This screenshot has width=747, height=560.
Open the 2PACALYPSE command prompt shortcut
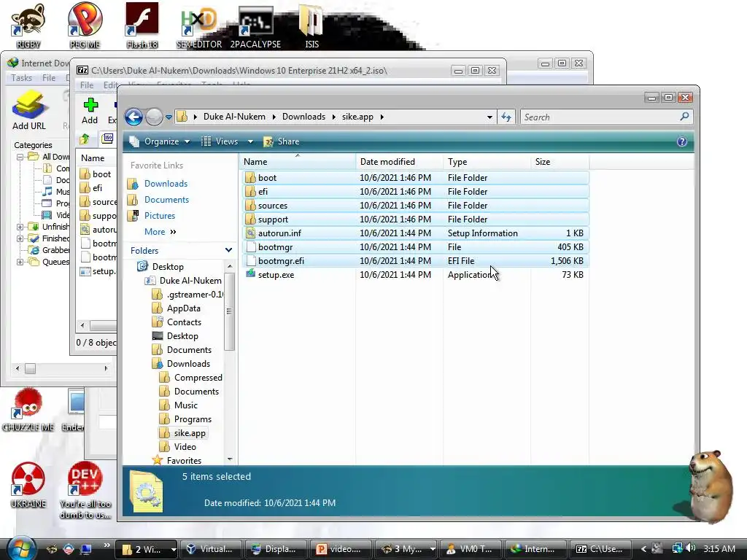[256, 26]
